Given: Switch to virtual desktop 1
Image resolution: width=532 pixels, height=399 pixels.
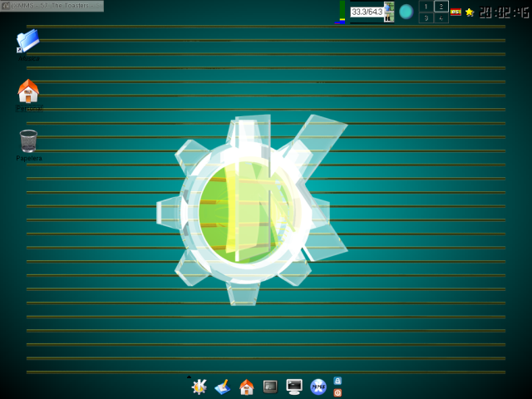Looking at the screenshot, I should click(426, 7).
